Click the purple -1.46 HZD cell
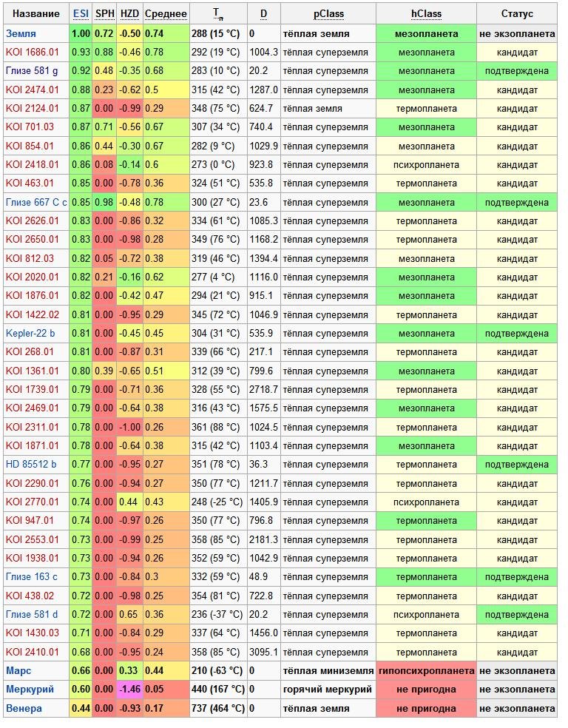This screenshot has width=568, height=728. coord(130,689)
